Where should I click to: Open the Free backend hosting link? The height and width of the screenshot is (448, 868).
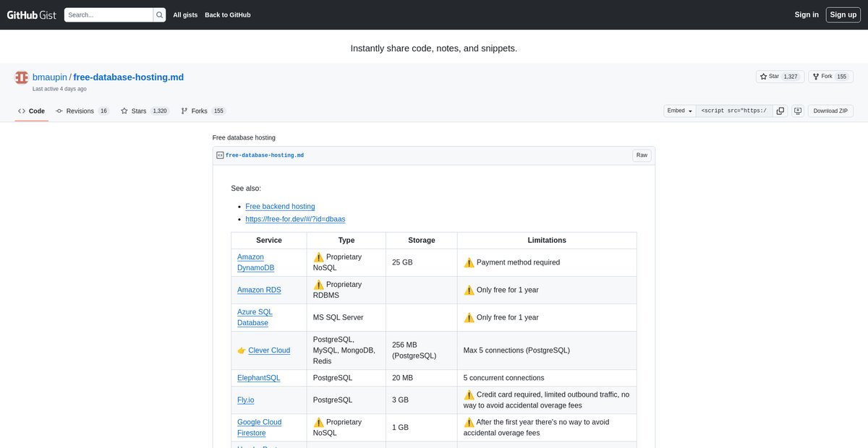click(x=280, y=207)
